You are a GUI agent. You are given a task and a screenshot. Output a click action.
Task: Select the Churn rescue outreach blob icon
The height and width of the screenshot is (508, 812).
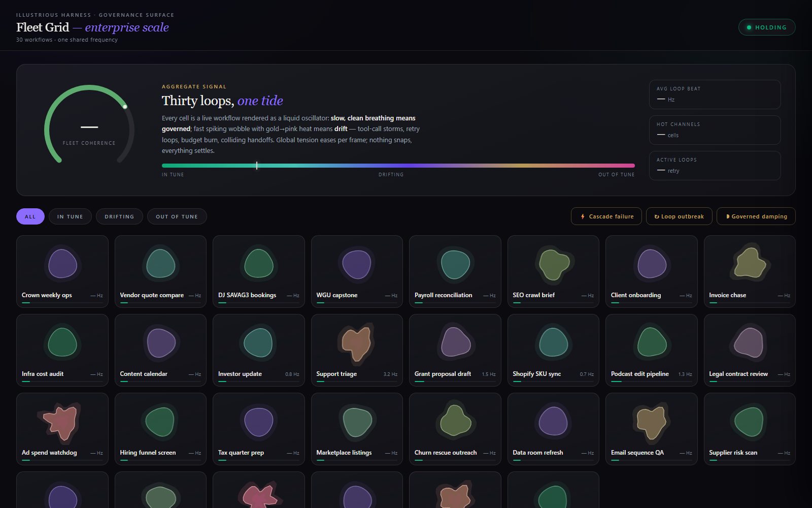pos(455,421)
